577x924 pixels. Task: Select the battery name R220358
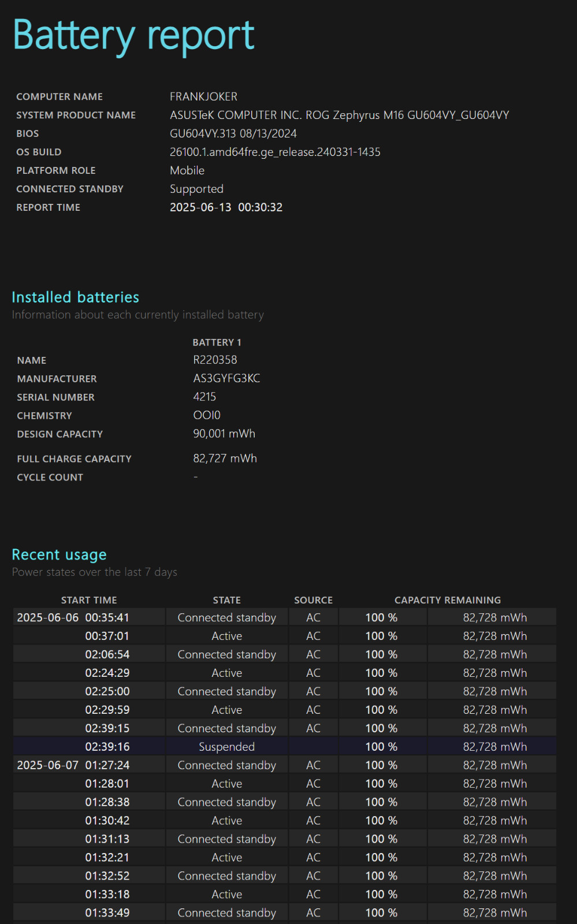(215, 360)
